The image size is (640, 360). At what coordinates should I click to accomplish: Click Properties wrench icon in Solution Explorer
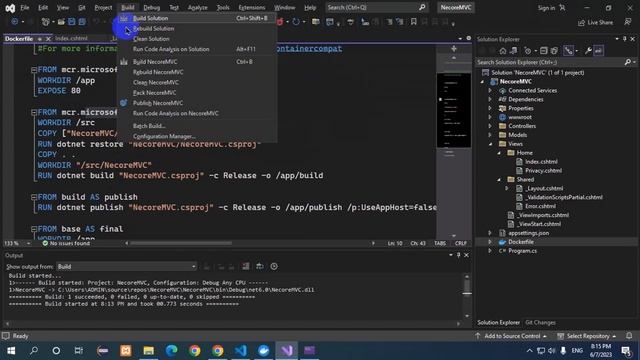pos(588,51)
